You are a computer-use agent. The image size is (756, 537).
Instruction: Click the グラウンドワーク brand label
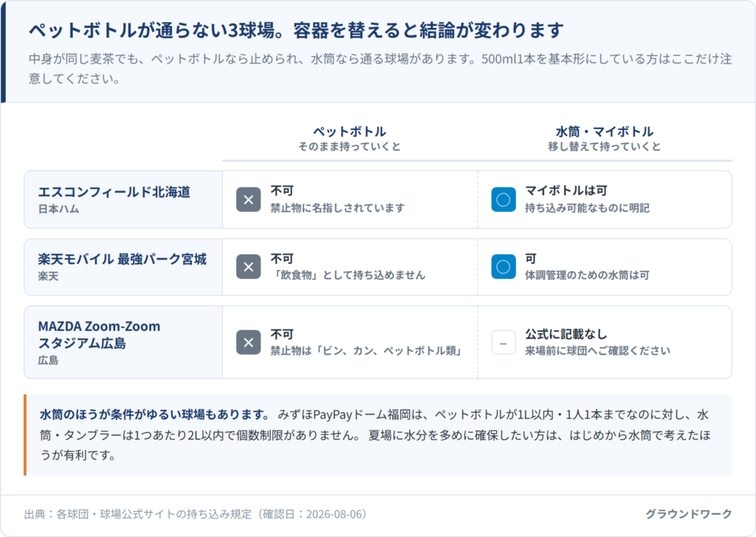pos(689,514)
